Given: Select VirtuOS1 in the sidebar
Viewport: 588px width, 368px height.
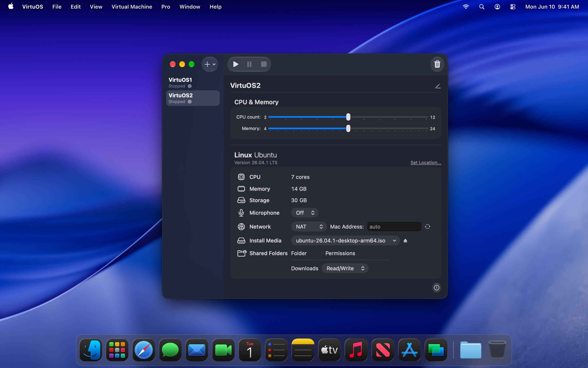Looking at the screenshot, I should 193,83.
